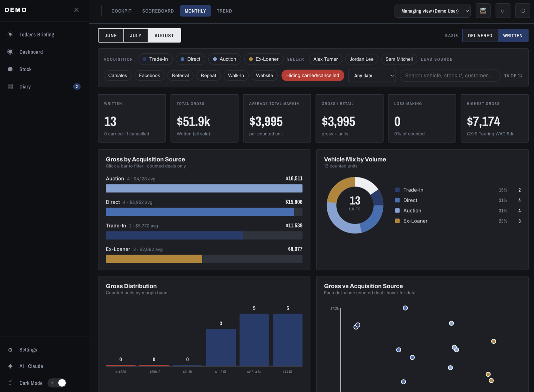Toggle the Hiding carried/cancelled filter
Screen dimensions: 534x392
pos(313,75)
